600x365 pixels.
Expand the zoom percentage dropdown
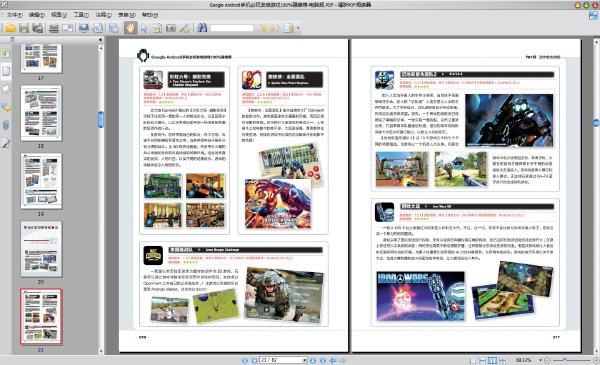coord(540,360)
